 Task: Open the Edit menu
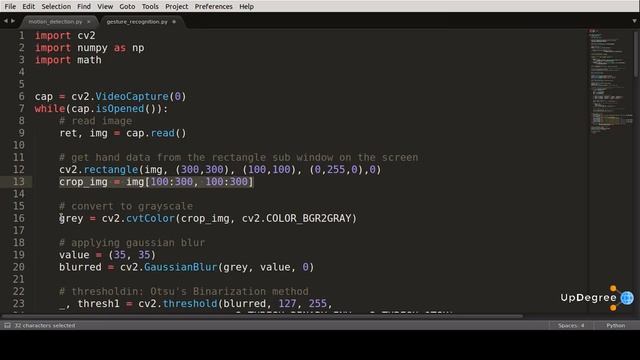[x=29, y=7]
